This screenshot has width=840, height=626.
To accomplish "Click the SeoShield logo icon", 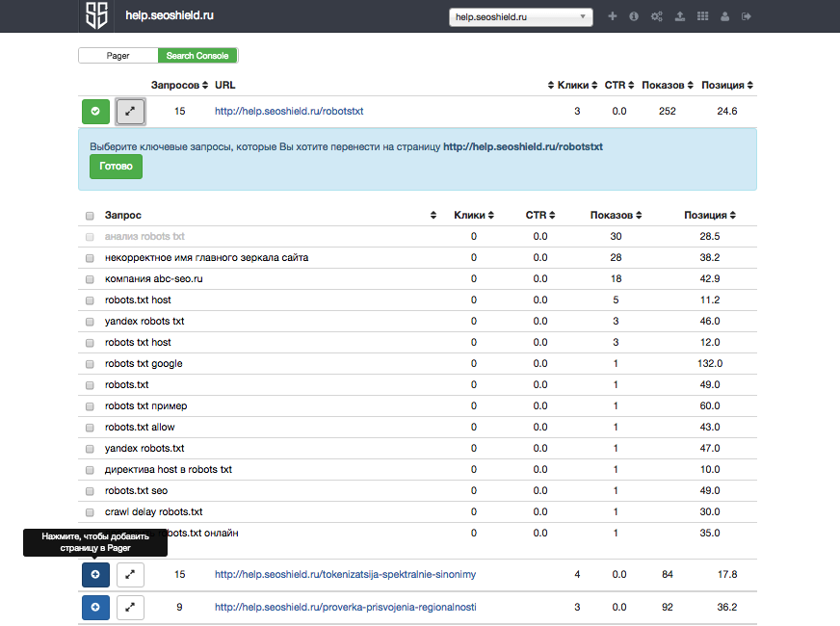I will tap(97, 15).
